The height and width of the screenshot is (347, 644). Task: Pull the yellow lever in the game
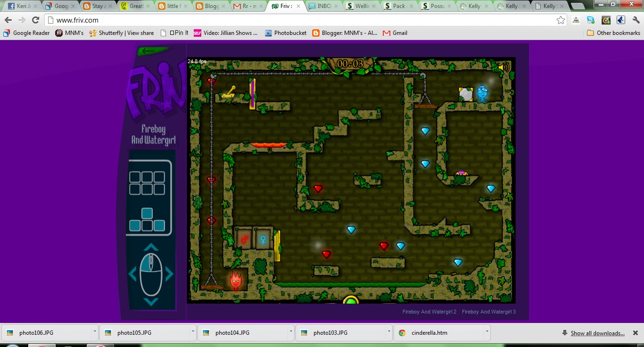tap(229, 92)
